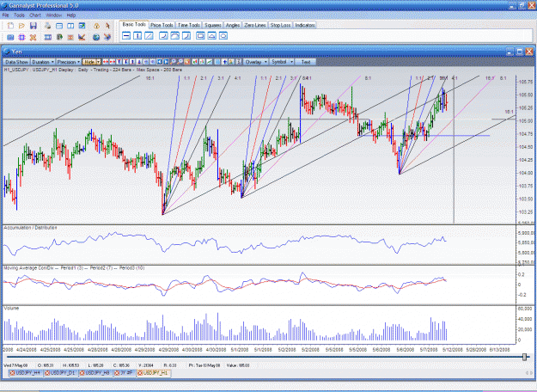The height and width of the screenshot is (392, 537).
Task: Open the USDJPY_H8 chart tab
Action: coord(95,373)
